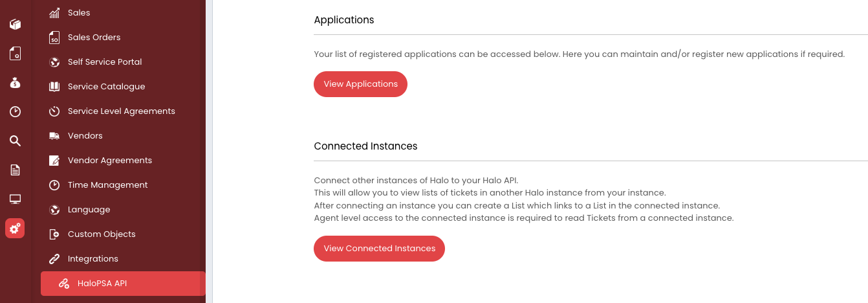
Task: Click the cube icon in left rail
Action: pyautogui.click(x=15, y=25)
